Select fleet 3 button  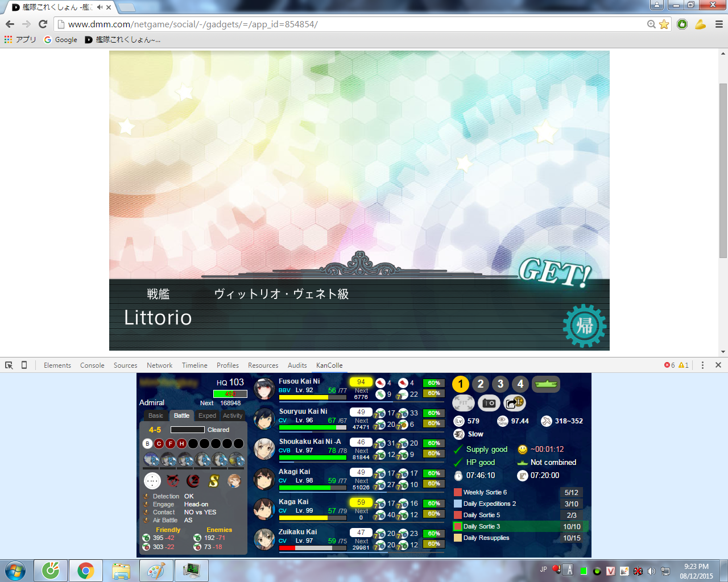[500, 384]
